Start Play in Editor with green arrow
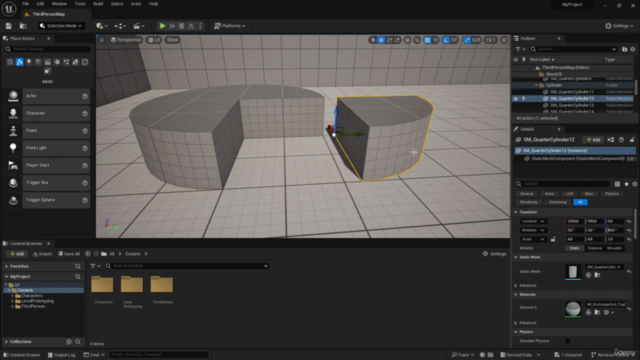Screen dimensions: 640x360 pos(162,26)
